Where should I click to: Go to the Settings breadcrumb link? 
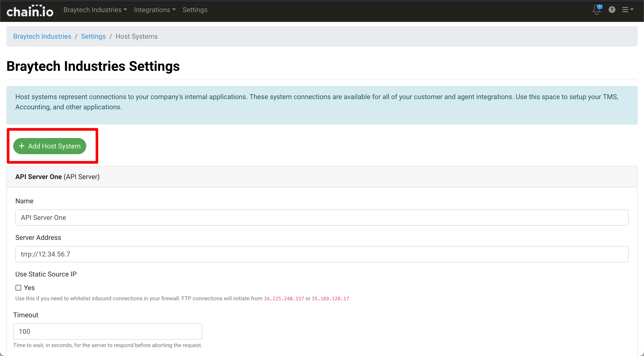93,36
